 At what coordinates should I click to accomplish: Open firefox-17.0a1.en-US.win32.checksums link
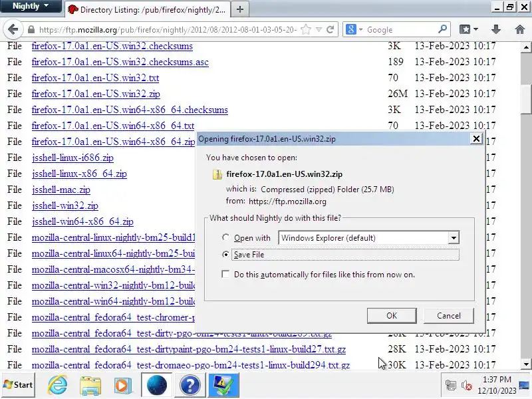click(112, 46)
